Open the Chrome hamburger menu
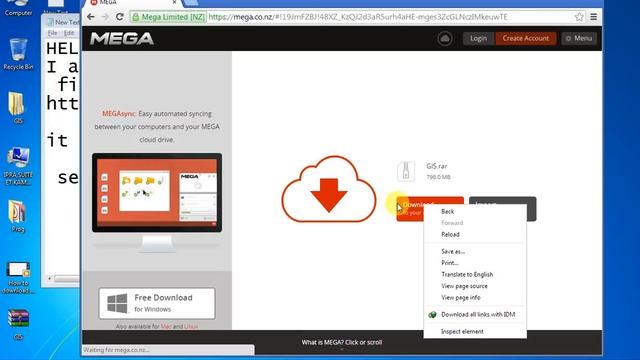The height and width of the screenshot is (360, 640). pyautogui.click(x=593, y=17)
